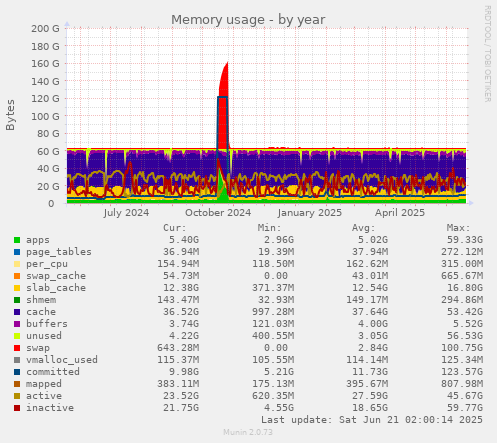Click the 'vmalloc_used' legend label

coord(62,360)
